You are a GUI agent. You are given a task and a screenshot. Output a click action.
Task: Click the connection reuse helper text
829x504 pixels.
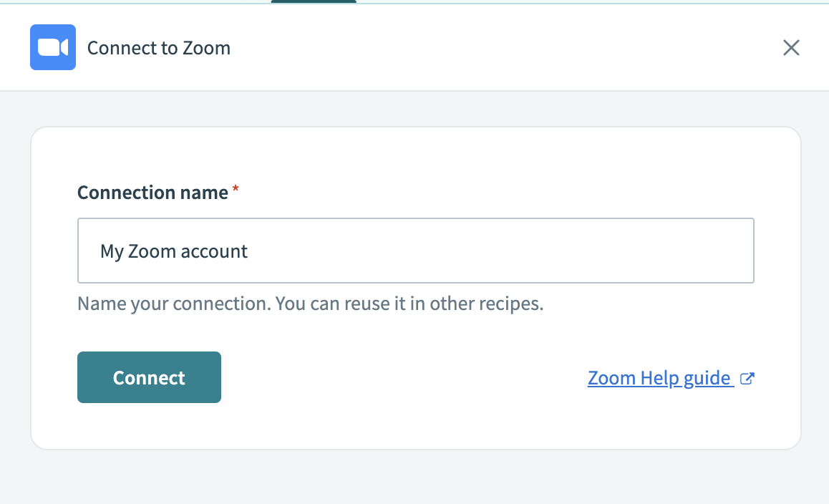[309, 303]
